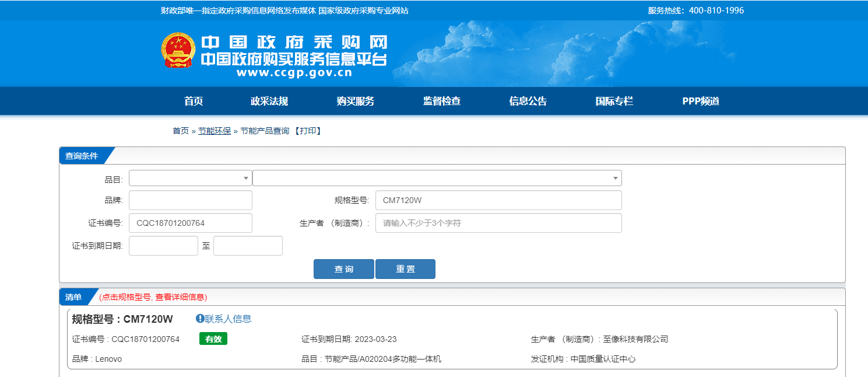This screenshot has height=377, width=868.
Task: Follow the 节能环保 breadcrumb link
Action: pos(215,131)
